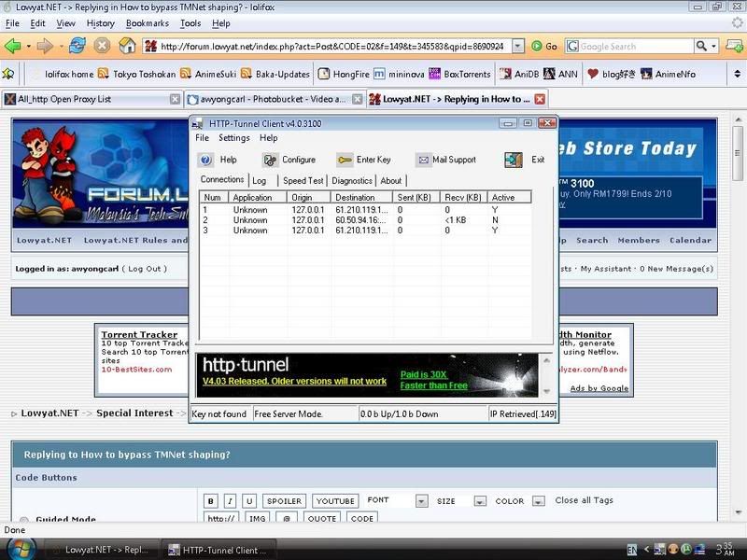Viewport: 747px width, 560px height.
Task: Open the browser History menu
Action: coord(101,23)
